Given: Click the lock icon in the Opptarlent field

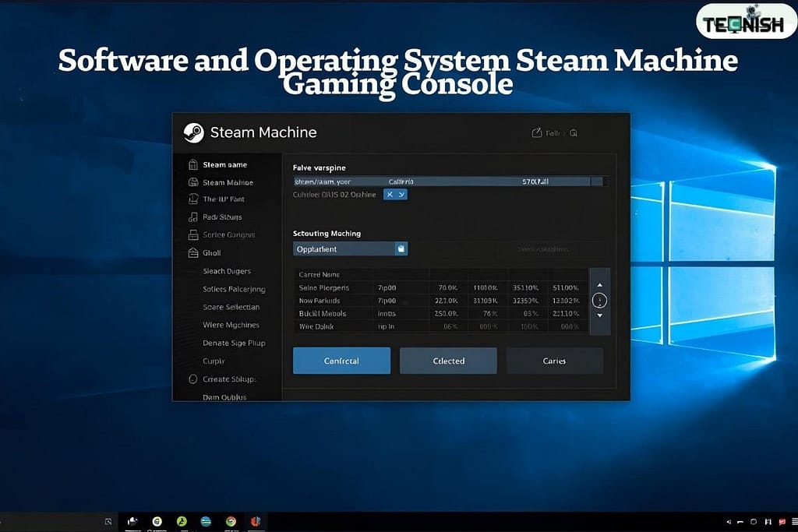Looking at the screenshot, I should pos(401,248).
